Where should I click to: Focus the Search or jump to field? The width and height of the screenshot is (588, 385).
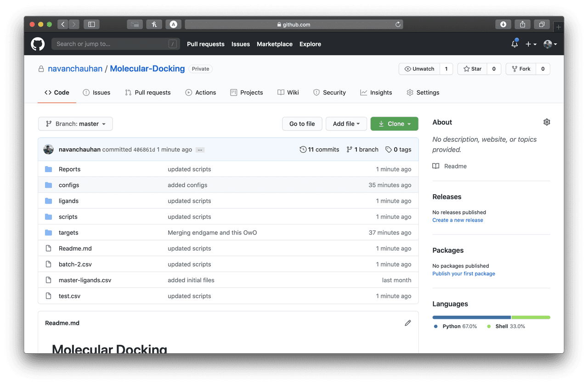[115, 44]
